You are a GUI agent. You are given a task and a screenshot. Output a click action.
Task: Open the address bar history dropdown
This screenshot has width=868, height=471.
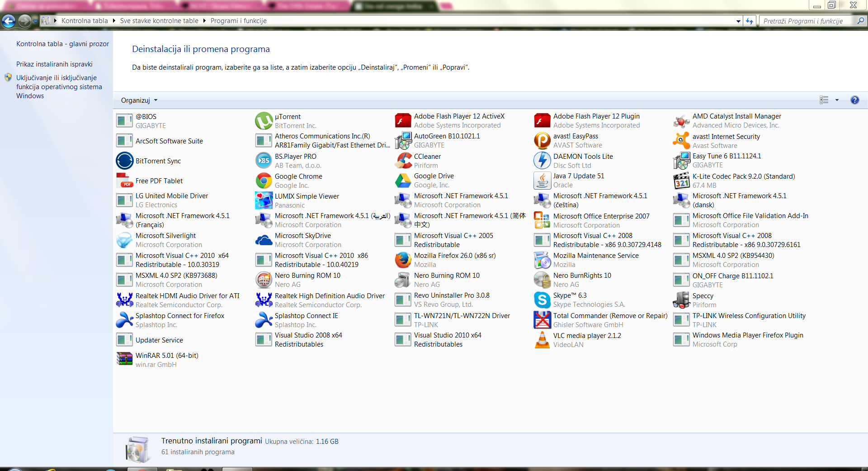[738, 21]
